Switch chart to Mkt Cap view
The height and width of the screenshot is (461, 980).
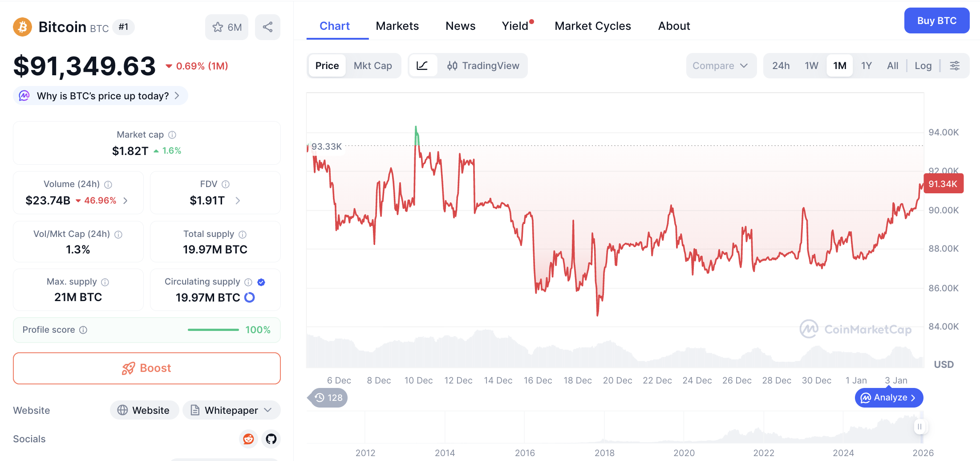pos(373,66)
